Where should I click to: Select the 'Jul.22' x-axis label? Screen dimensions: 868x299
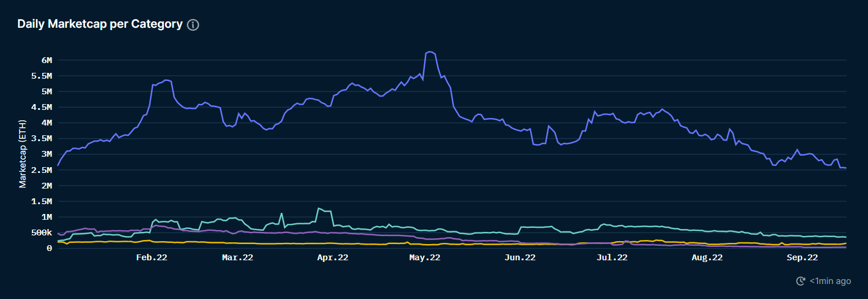coord(612,258)
